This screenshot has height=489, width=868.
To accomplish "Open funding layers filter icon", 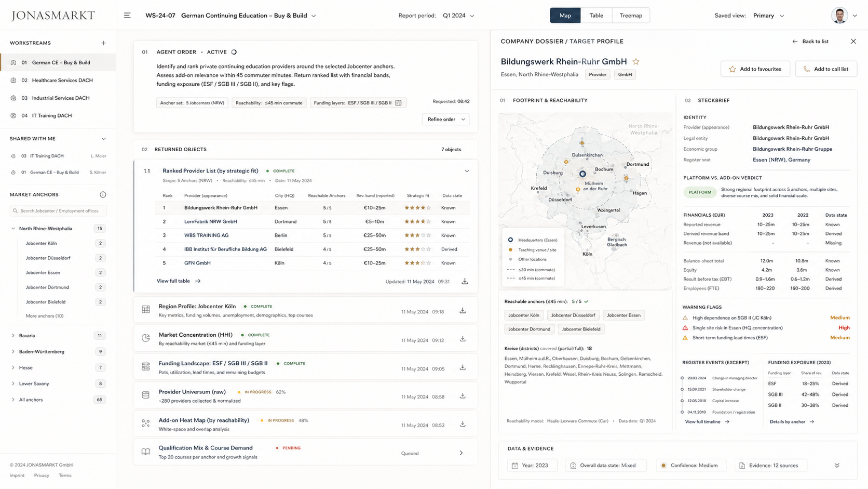I will pyautogui.click(x=398, y=103).
